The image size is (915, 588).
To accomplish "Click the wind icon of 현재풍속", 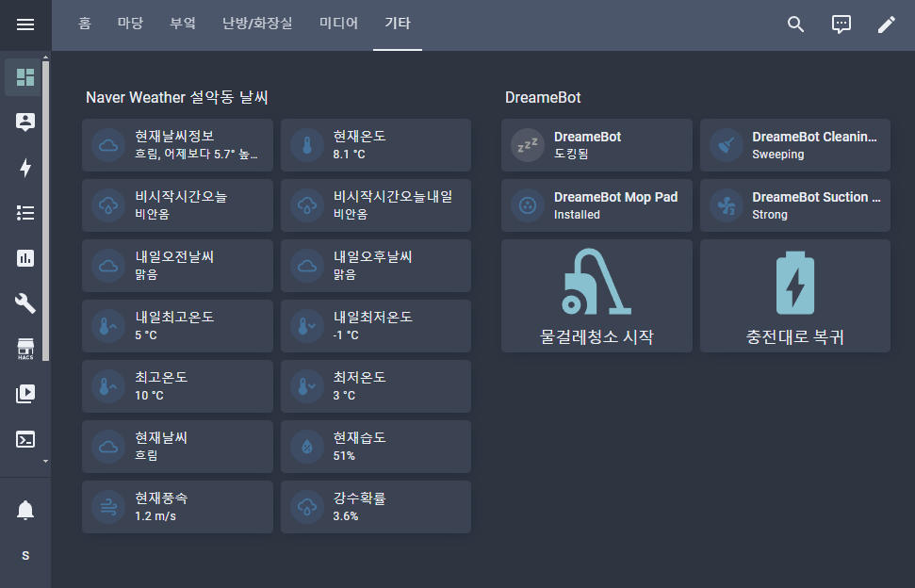I will click(108, 507).
